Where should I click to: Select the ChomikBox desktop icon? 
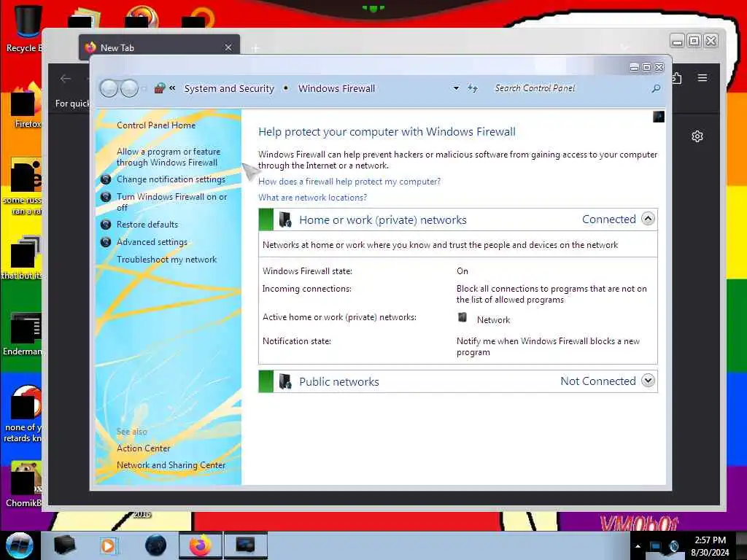(23, 485)
